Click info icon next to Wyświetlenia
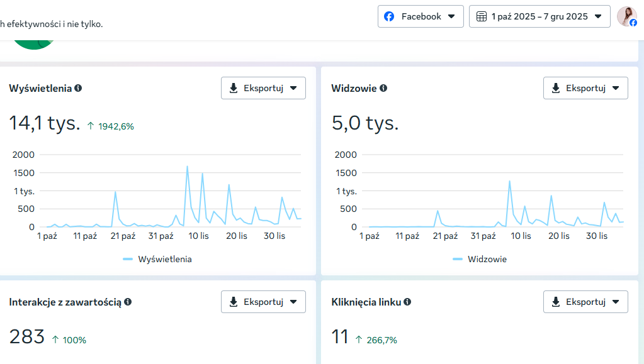Image resolution: width=644 pixels, height=364 pixels. [78, 88]
